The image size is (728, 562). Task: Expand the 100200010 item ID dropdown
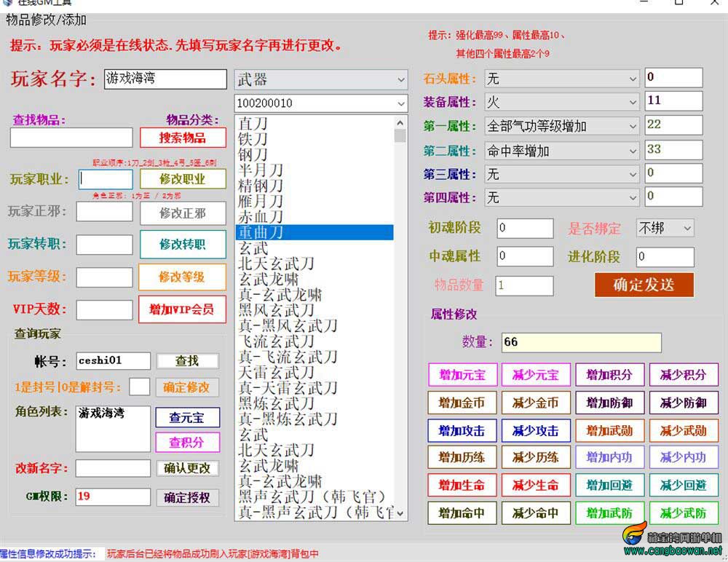tap(321, 103)
